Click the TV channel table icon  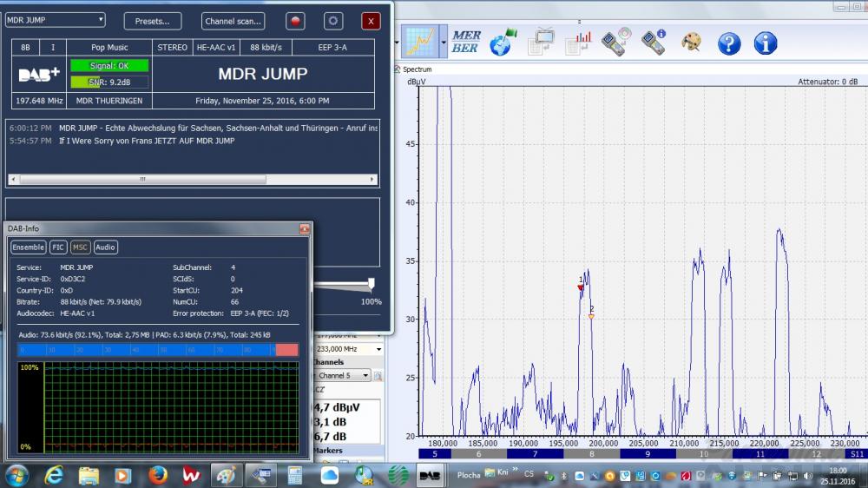(x=541, y=42)
